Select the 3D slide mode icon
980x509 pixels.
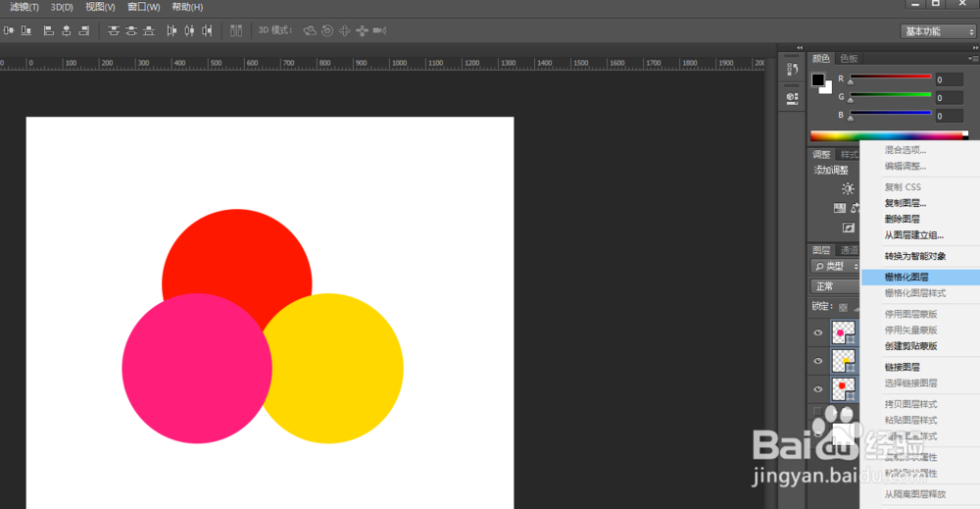tap(362, 30)
